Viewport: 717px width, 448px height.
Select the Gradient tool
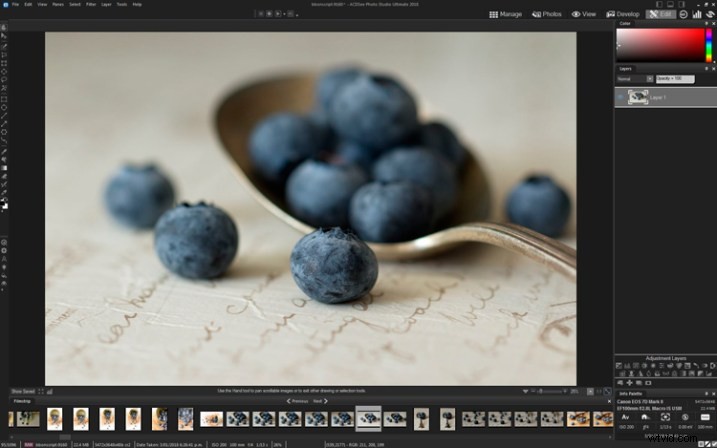[x=4, y=168]
